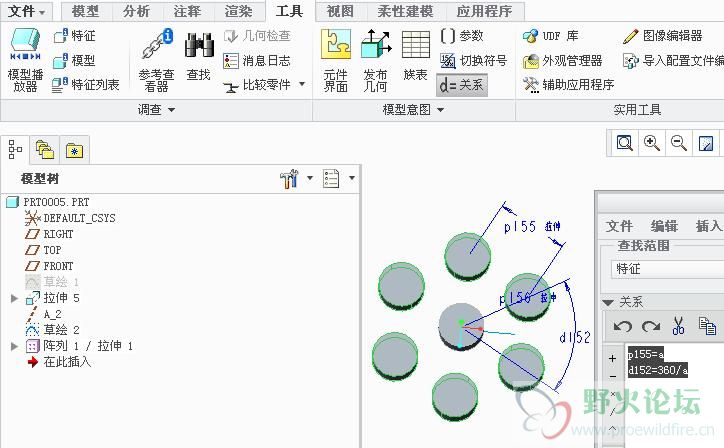The width and height of the screenshot is (724, 448).
Task: Click 发布几何 publish geometry
Action: point(375,60)
